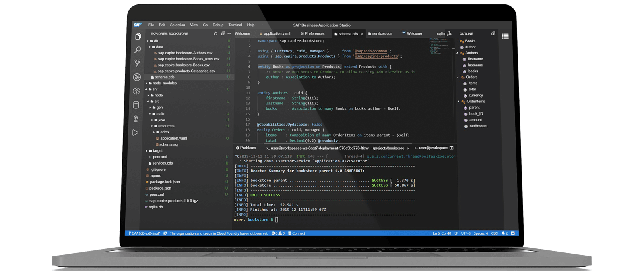The width and height of the screenshot is (644, 275).
Task: Switch to the application.yaml tab
Action: 275,34
